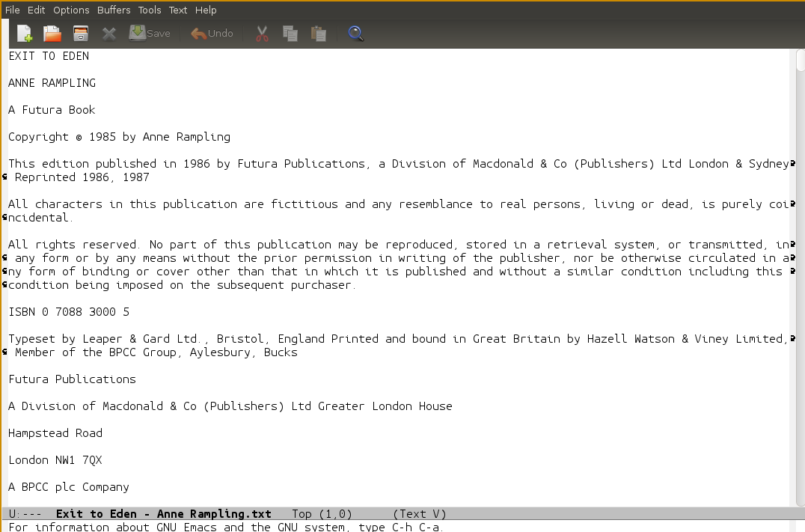805x532 pixels.
Task: Click the 'A Futura Book' line
Action: (52, 109)
